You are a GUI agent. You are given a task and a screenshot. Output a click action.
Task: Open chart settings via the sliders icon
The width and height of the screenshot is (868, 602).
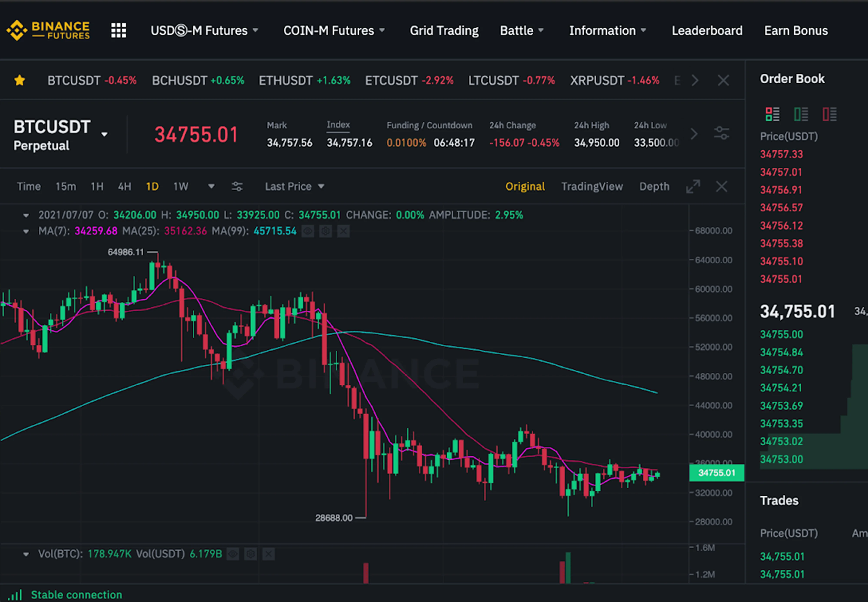(x=237, y=186)
